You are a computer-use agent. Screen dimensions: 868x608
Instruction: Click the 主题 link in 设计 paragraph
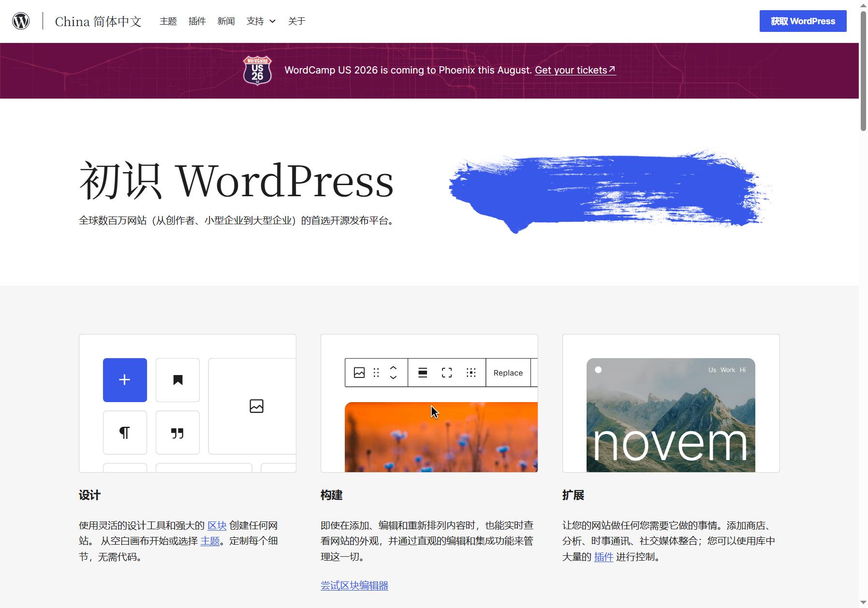click(x=210, y=541)
